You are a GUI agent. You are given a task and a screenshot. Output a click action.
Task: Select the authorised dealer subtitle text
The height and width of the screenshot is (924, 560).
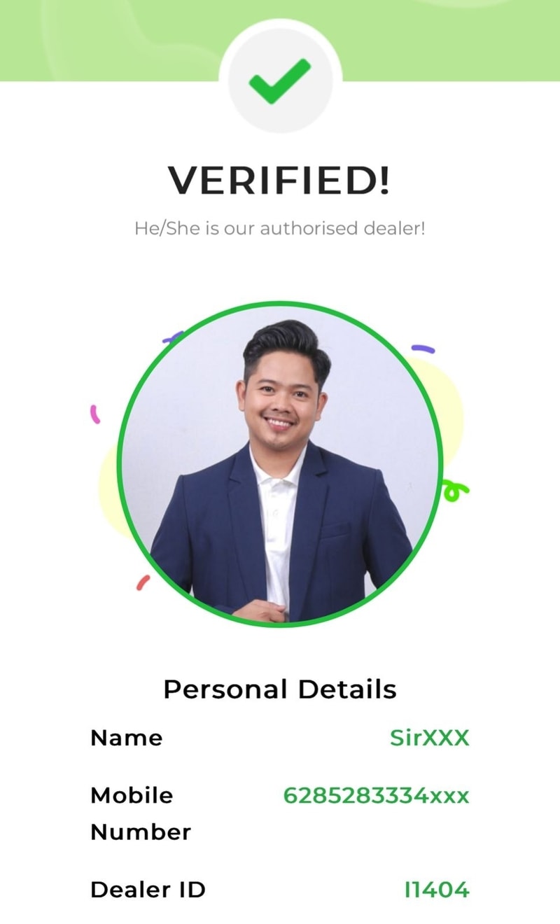point(280,228)
